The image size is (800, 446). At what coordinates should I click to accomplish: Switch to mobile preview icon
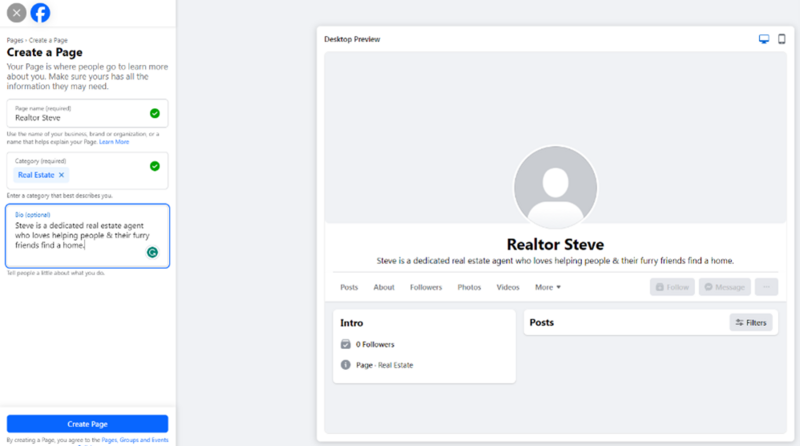tap(782, 39)
